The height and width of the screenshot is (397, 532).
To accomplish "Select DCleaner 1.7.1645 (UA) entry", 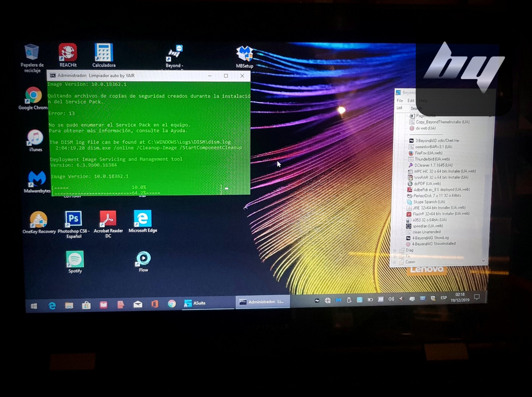I will 433,165.
